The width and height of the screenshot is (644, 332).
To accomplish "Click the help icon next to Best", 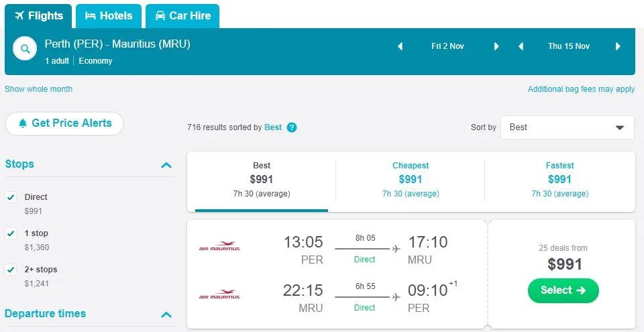I will tap(292, 127).
